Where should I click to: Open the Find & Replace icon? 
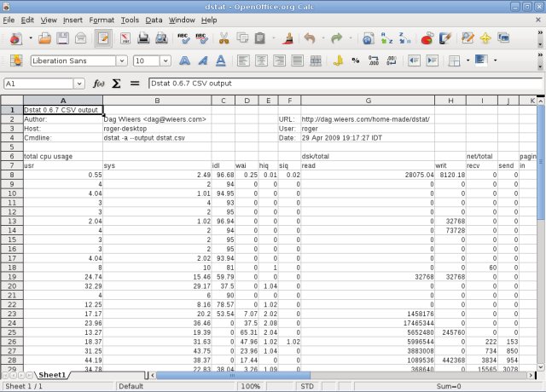468,38
